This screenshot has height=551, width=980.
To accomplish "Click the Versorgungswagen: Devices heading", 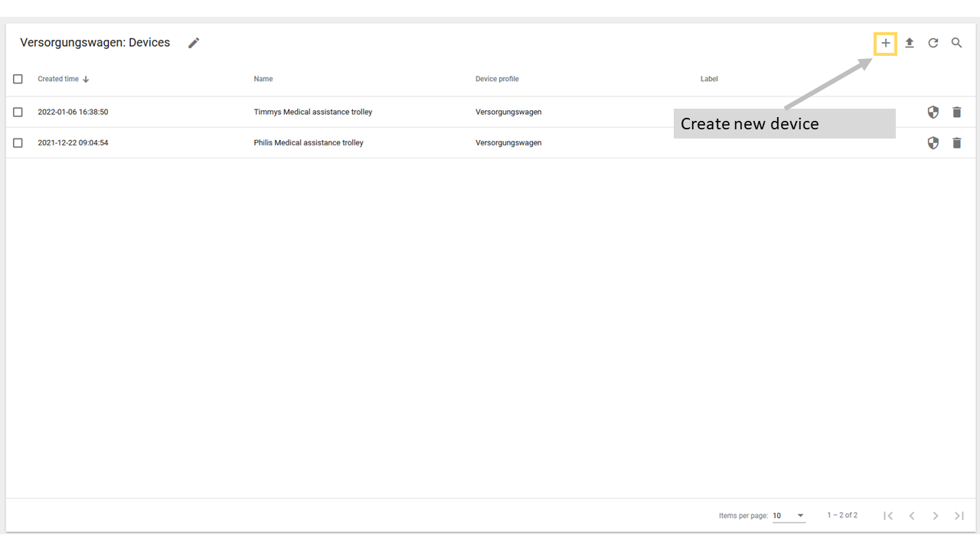I will coord(95,43).
